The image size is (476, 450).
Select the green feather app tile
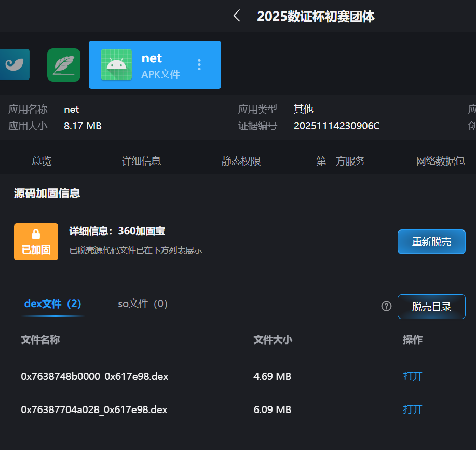pos(64,65)
